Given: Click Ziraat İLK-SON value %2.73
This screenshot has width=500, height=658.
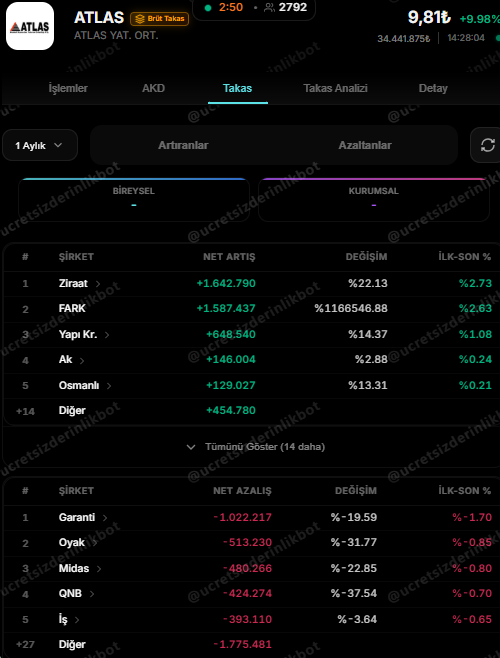Looking at the screenshot, I should [x=475, y=283].
